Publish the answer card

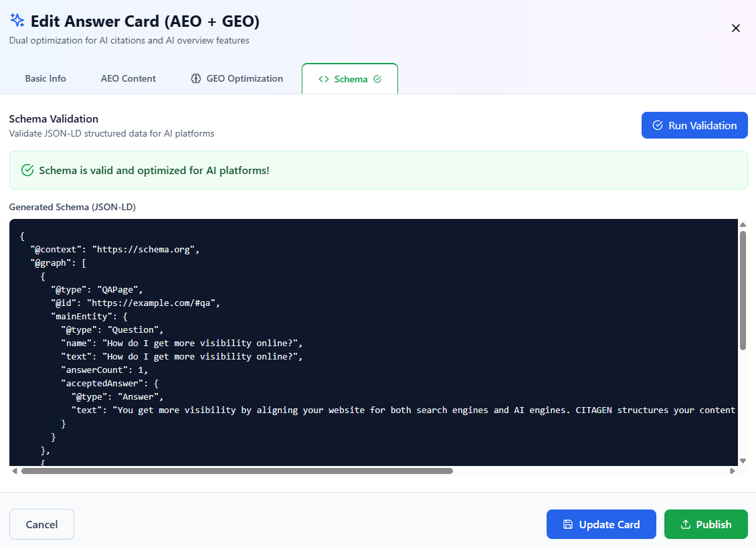(x=706, y=524)
